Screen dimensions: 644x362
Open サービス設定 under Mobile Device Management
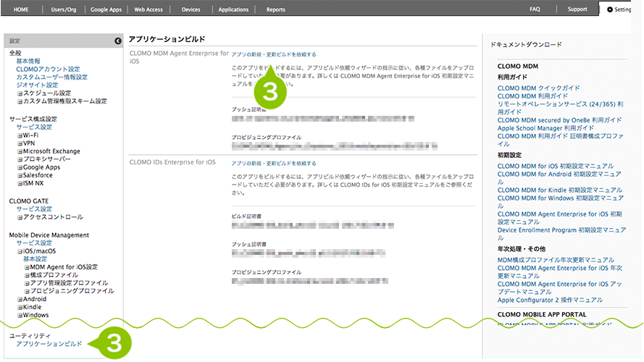point(34,243)
